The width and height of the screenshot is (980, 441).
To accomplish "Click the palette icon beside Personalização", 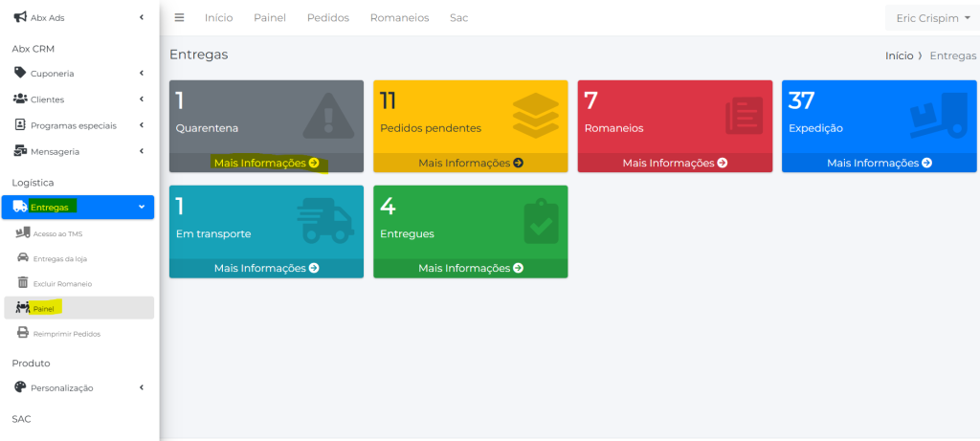I will (20, 387).
